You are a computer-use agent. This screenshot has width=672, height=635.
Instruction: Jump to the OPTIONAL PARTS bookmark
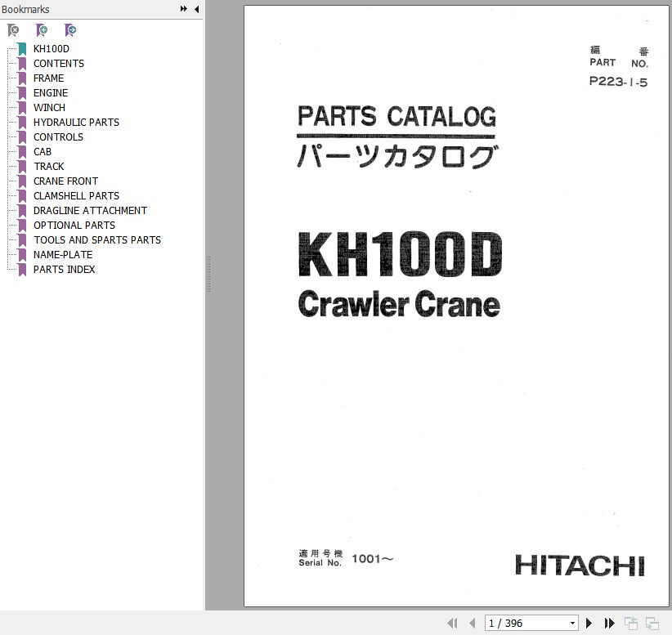[x=74, y=226]
